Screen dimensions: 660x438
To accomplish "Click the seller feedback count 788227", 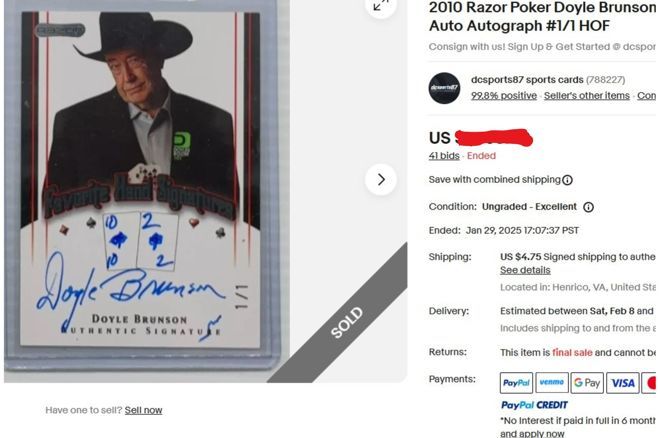I will (606, 80).
